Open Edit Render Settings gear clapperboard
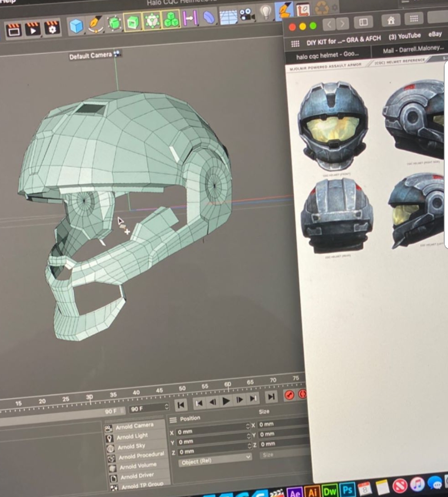448x497 pixels. pyautogui.click(x=52, y=27)
